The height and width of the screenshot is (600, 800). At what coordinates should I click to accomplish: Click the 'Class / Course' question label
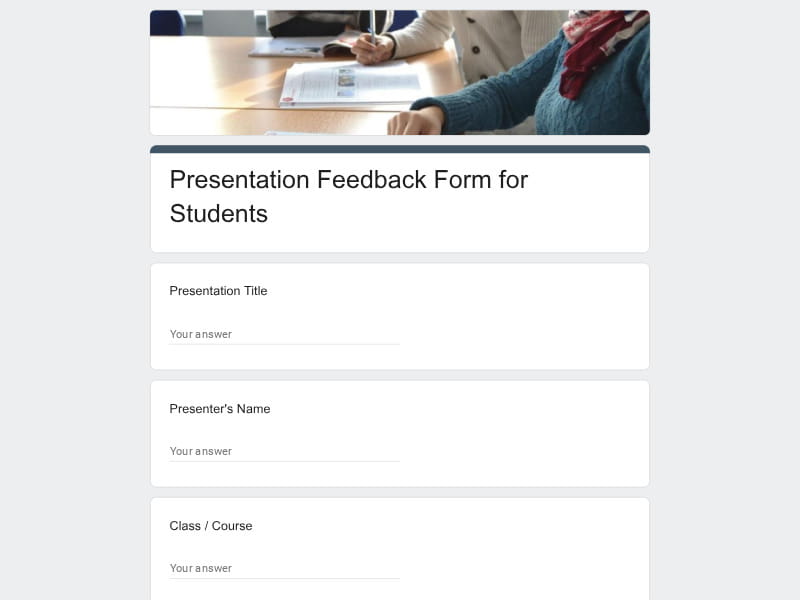[210, 526]
